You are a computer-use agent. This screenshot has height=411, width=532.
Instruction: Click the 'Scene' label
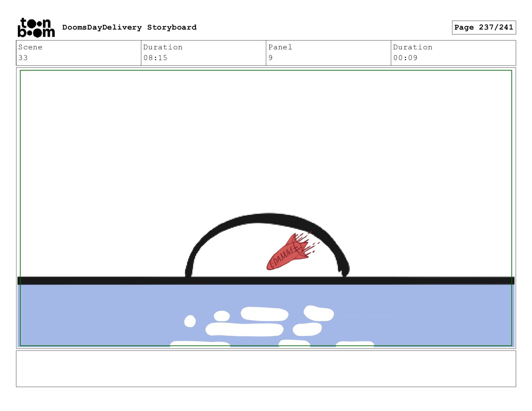tap(30, 47)
